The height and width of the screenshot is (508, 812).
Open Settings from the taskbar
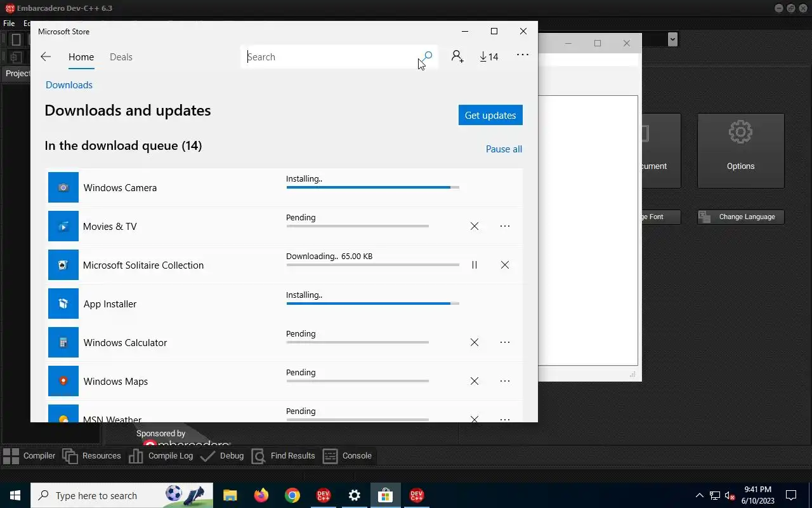354,495
